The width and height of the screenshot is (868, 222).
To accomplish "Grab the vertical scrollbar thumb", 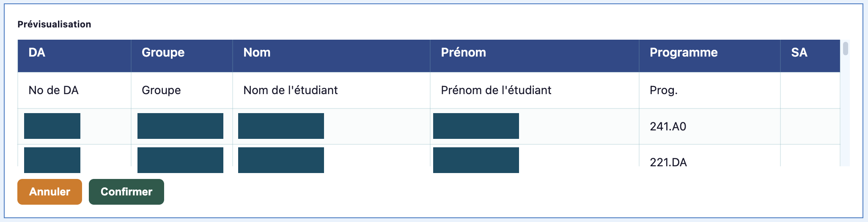I will 845,49.
